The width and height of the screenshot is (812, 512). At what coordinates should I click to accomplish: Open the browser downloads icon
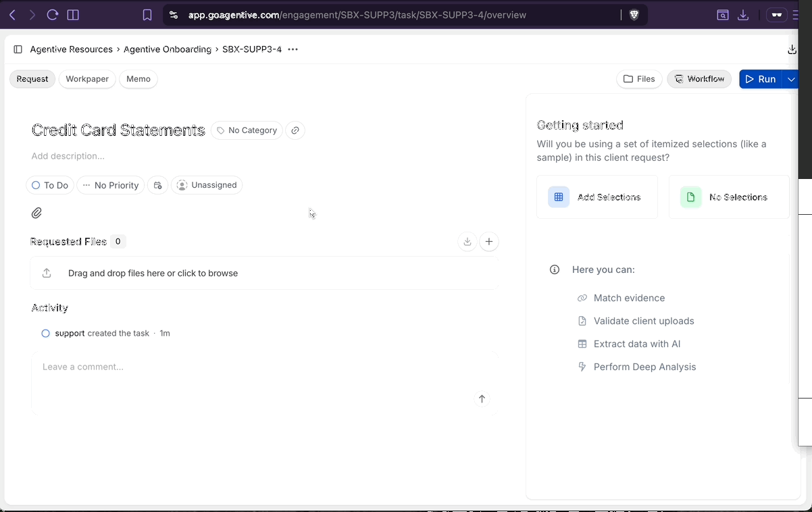743,15
